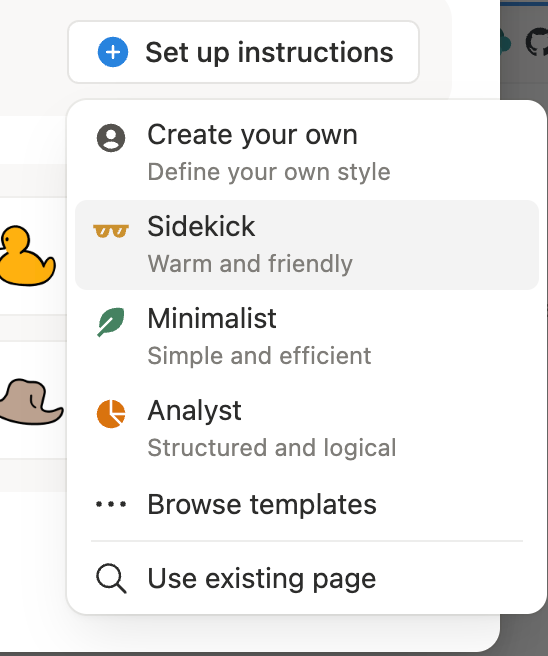Click the Structured and logical description
The width and height of the screenshot is (548, 656).
click(272, 448)
